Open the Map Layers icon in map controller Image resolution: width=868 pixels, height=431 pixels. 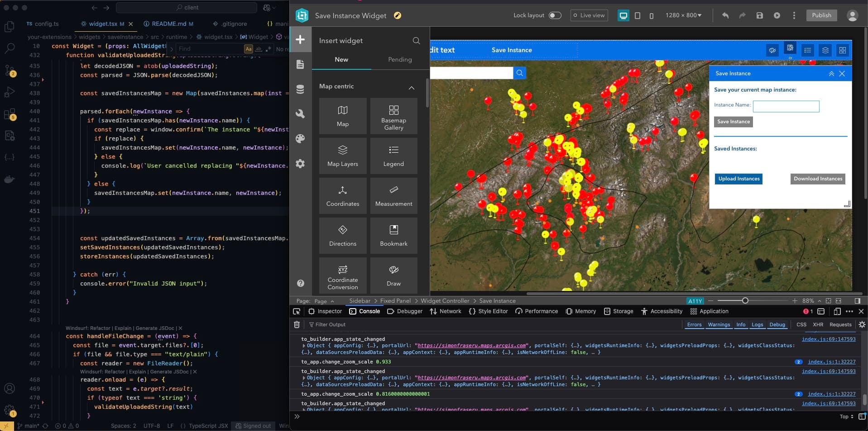[x=825, y=50]
